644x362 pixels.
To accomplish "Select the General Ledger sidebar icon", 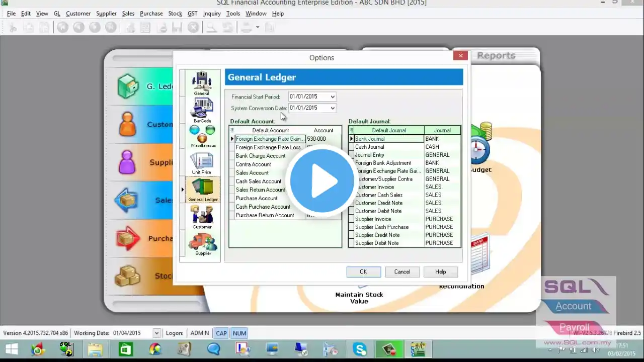I will tap(203, 190).
